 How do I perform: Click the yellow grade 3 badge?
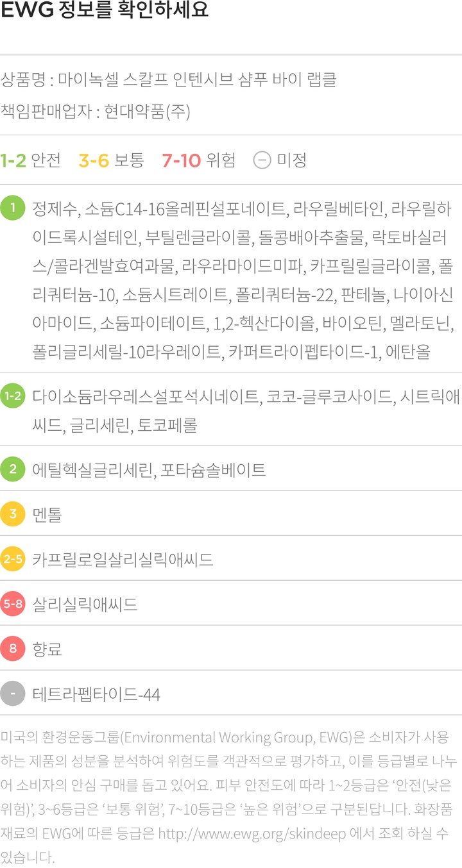point(13,514)
